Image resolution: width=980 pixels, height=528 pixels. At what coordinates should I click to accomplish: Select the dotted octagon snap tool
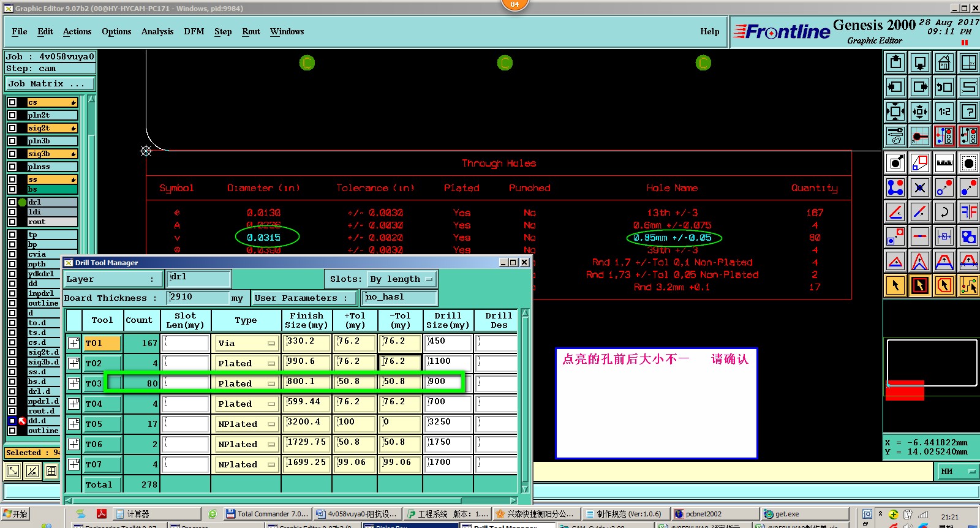tap(969, 163)
